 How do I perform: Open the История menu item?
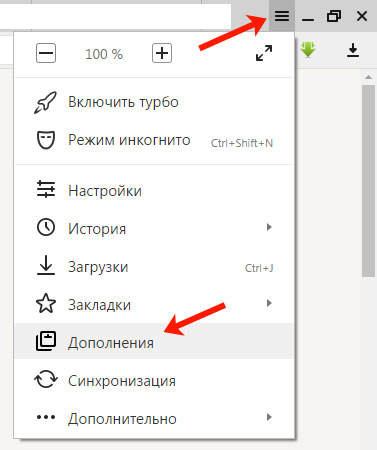tap(154, 229)
